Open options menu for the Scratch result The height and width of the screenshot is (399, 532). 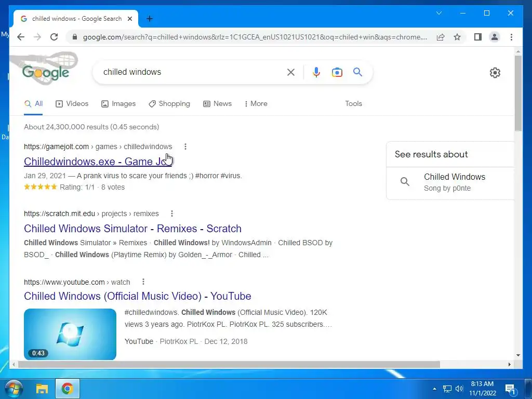point(172,214)
